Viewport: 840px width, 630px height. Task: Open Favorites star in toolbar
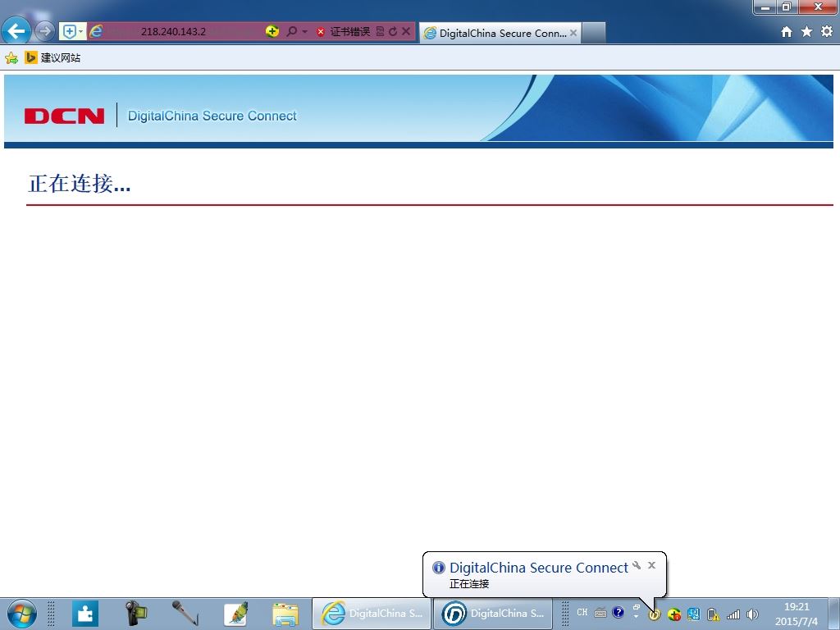(x=806, y=32)
